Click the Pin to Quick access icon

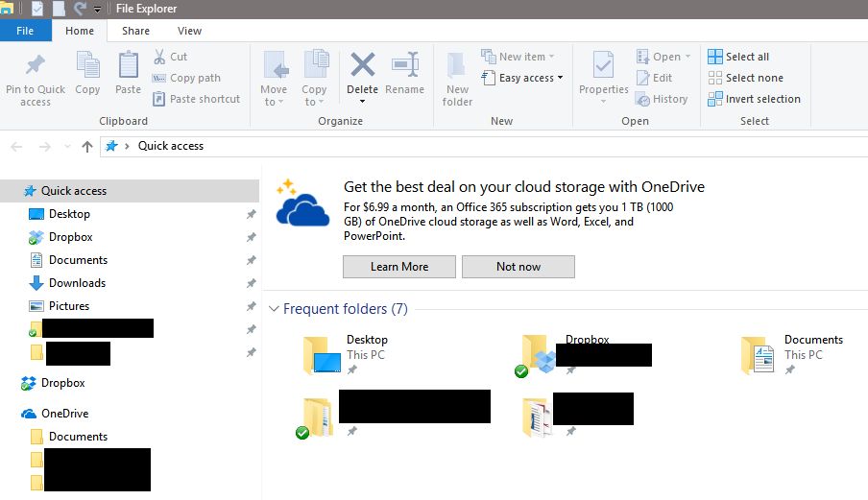(x=36, y=64)
